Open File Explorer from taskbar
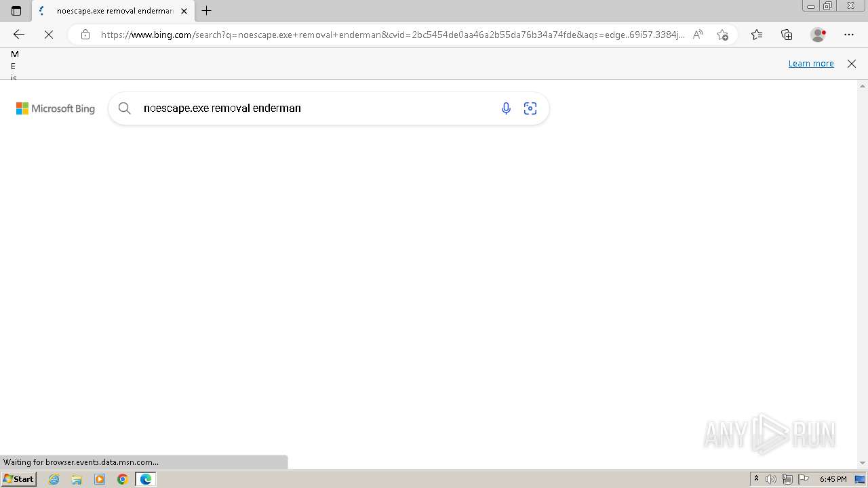Screen dimensions: 868x488 click(77, 479)
